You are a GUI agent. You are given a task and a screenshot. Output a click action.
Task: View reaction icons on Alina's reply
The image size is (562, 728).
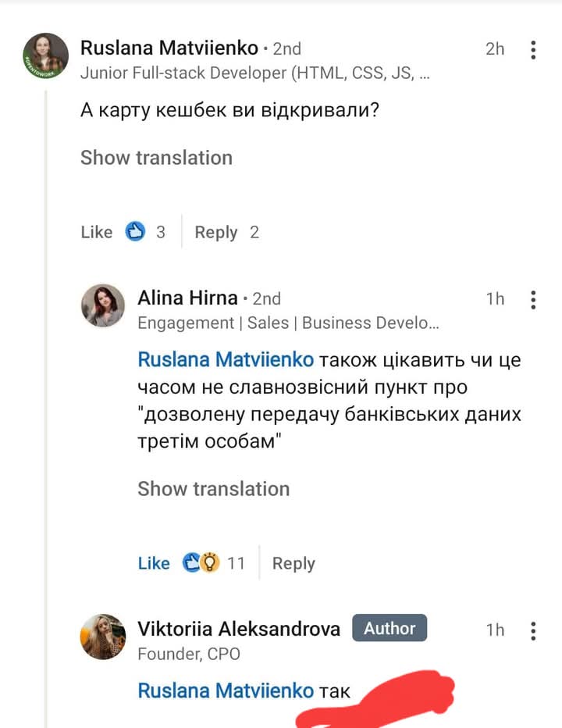tap(201, 563)
